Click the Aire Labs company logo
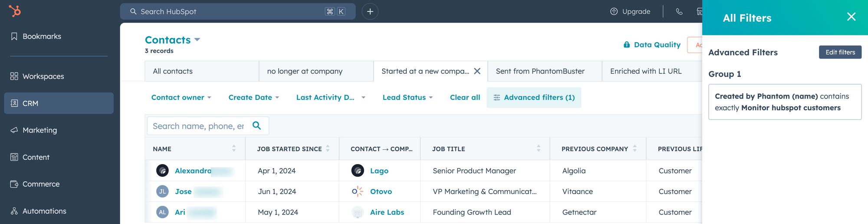The height and width of the screenshot is (224, 868). pyautogui.click(x=358, y=212)
